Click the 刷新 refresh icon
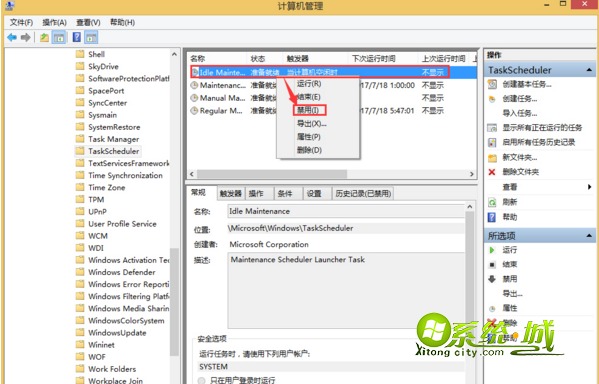 [492, 202]
